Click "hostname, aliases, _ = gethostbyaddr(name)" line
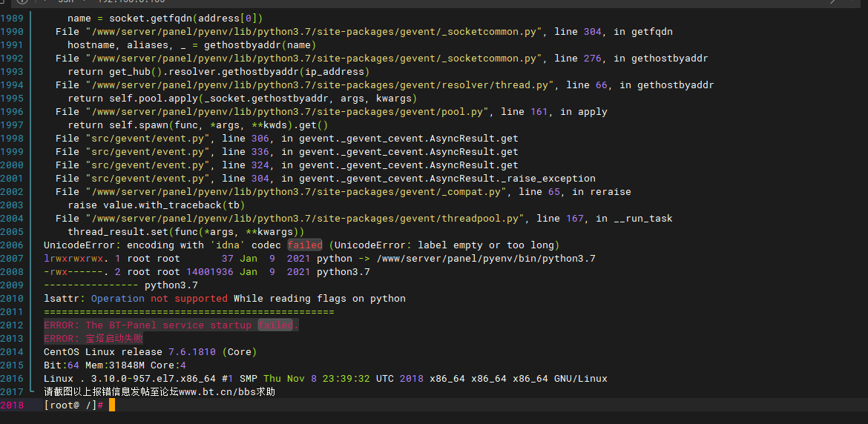This screenshot has width=868, height=424. [192, 44]
